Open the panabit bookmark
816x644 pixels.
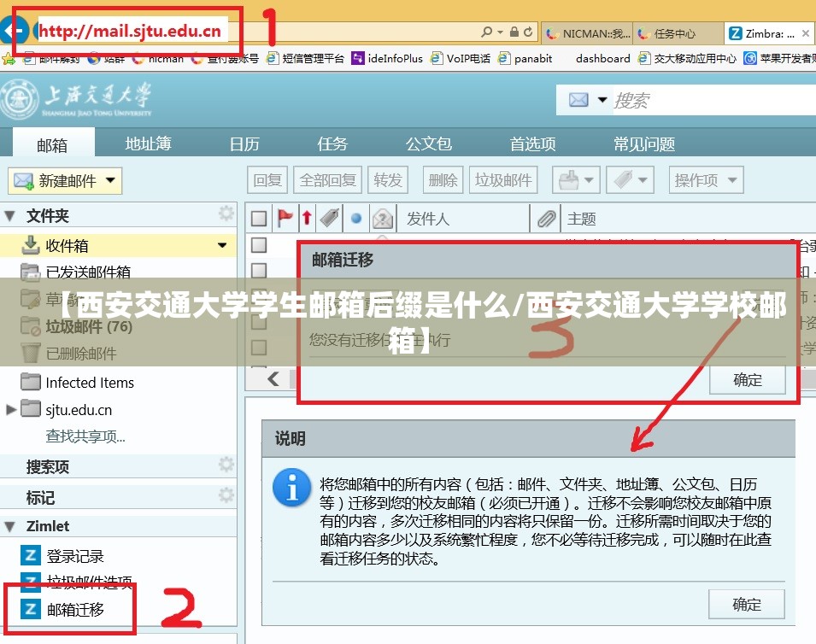(x=525, y=58)
